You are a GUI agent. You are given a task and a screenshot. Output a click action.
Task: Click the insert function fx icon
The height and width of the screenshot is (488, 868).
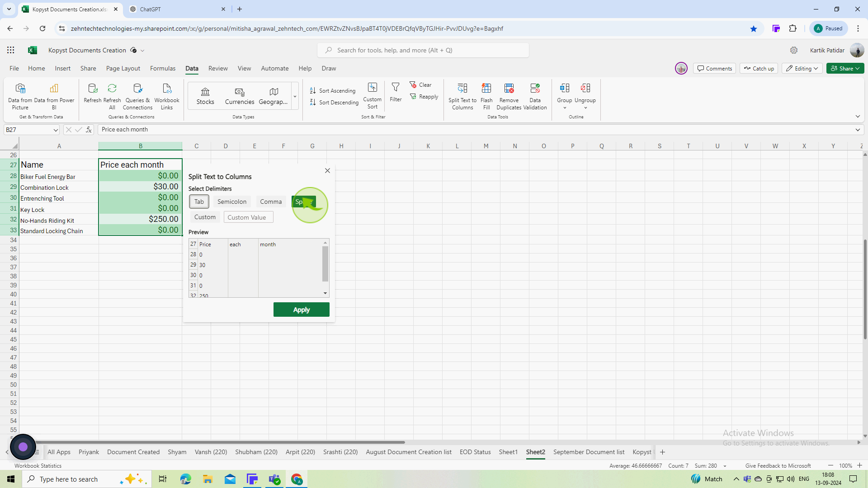(89, 130)
